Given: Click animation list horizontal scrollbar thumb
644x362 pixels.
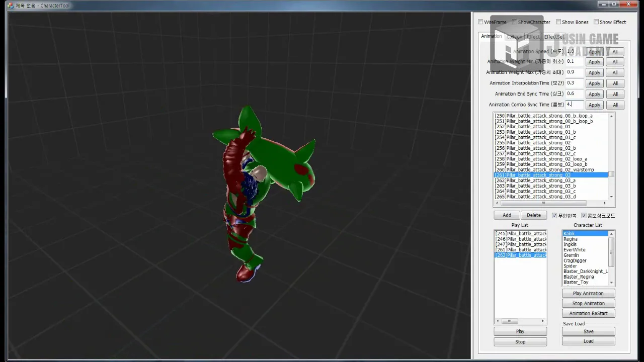Looking at the screenshot, I should click(x=543, y=203).
